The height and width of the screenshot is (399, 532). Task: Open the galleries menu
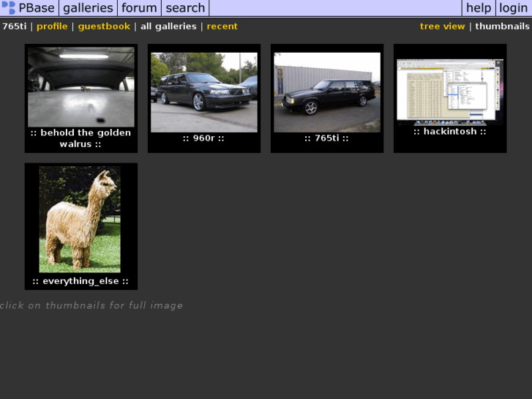[x=88, y=8]
